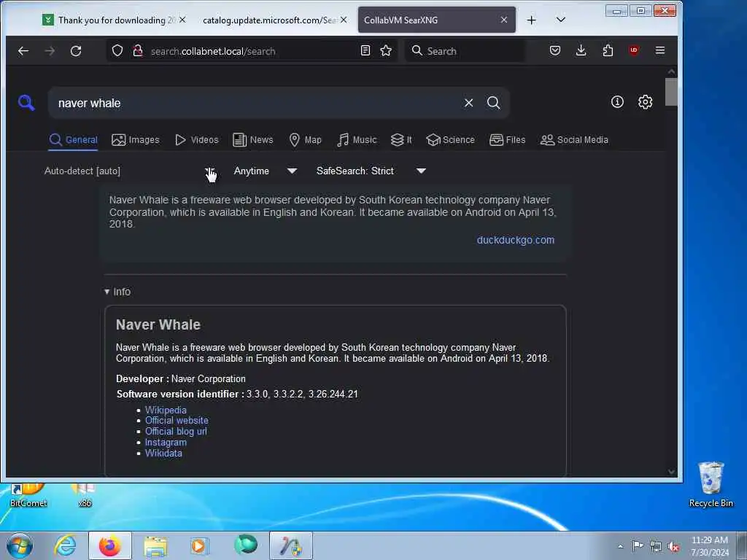Switch to the Music category tab
This screenshot has height=560, width=747.
(x=356, y=140)
